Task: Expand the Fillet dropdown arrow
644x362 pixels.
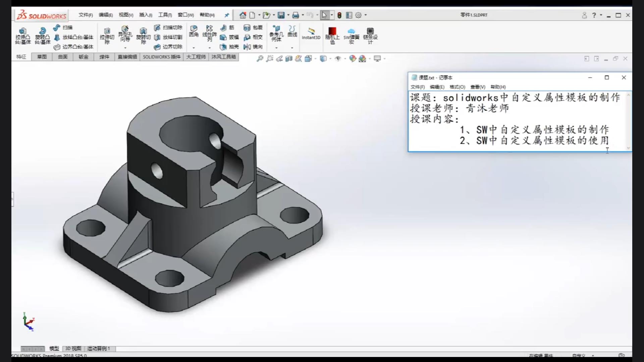Action: (x=194, y=48)
